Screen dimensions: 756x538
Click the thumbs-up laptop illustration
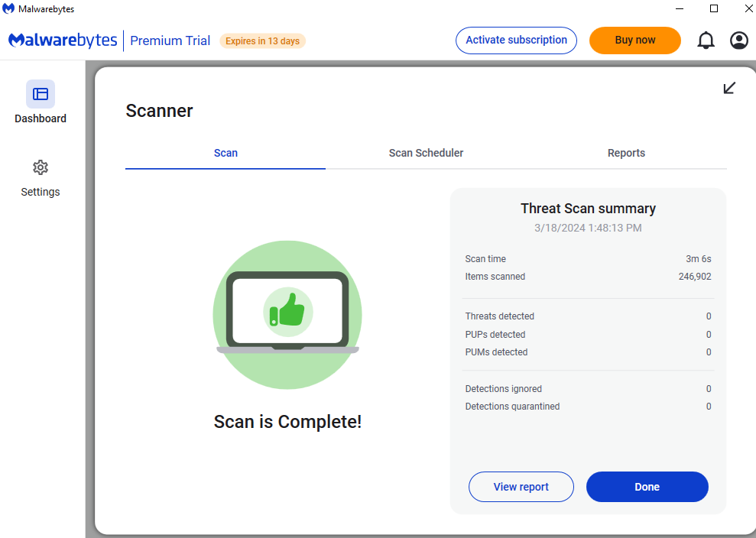[287, 314]
